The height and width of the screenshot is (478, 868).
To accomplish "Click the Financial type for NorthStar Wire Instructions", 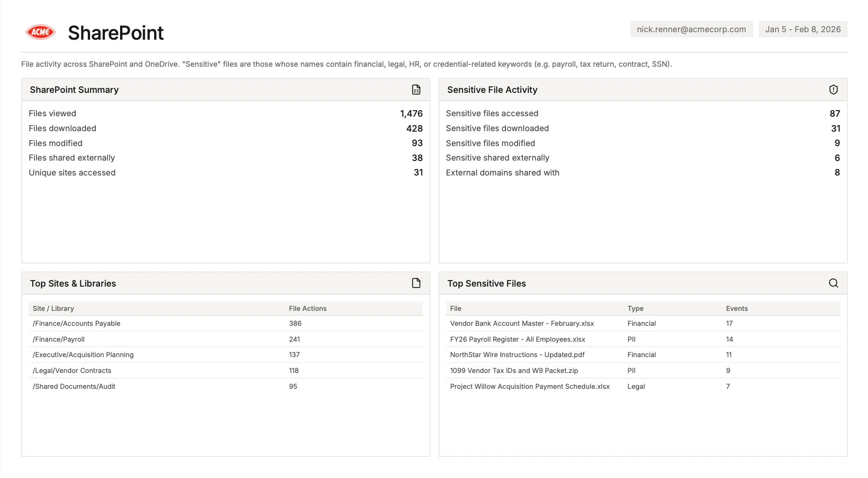I will click(x=641, y=355).
